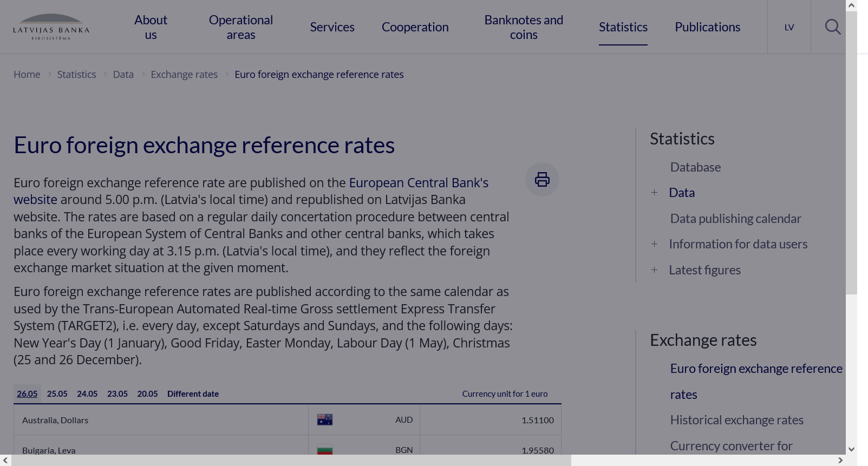Viewport: 868px width, 466px height.
Task: Click the vertical scrollbar up arrow
Action: pos(851,5)
